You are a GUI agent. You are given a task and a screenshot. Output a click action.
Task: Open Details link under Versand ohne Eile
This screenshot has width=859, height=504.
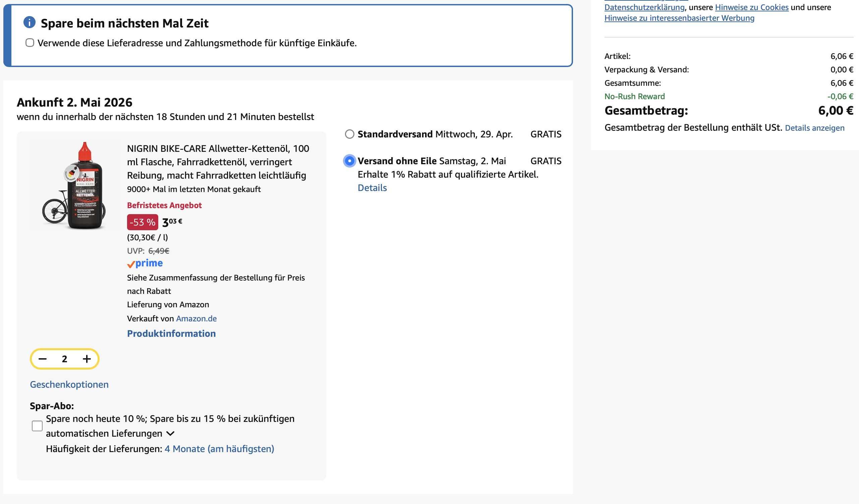pyautogui.click(x=372, y=188)
